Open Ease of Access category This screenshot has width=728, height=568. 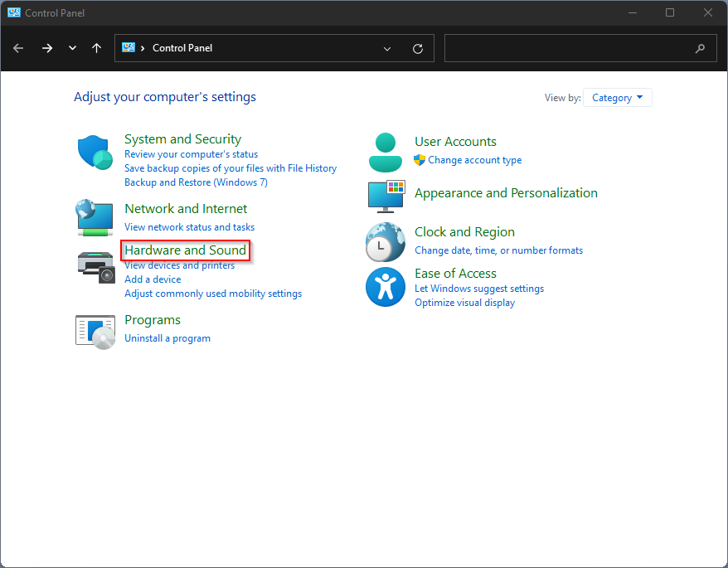point(455,273)
